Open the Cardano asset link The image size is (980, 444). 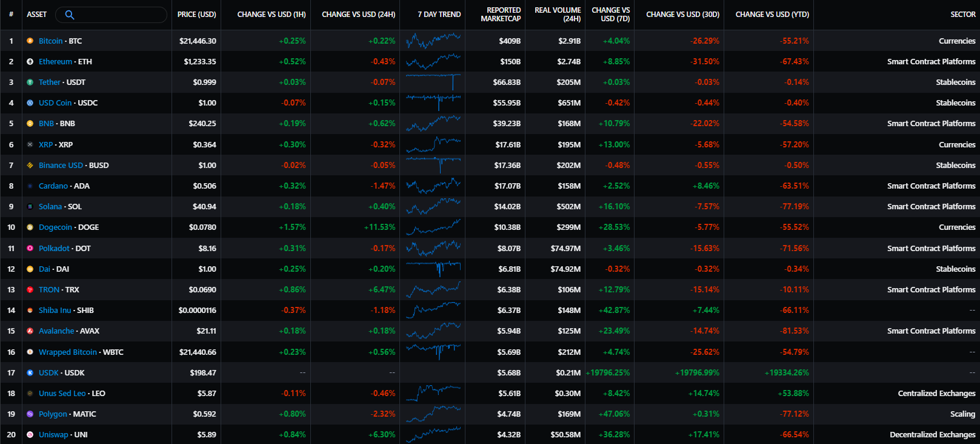tap(53, 186)
